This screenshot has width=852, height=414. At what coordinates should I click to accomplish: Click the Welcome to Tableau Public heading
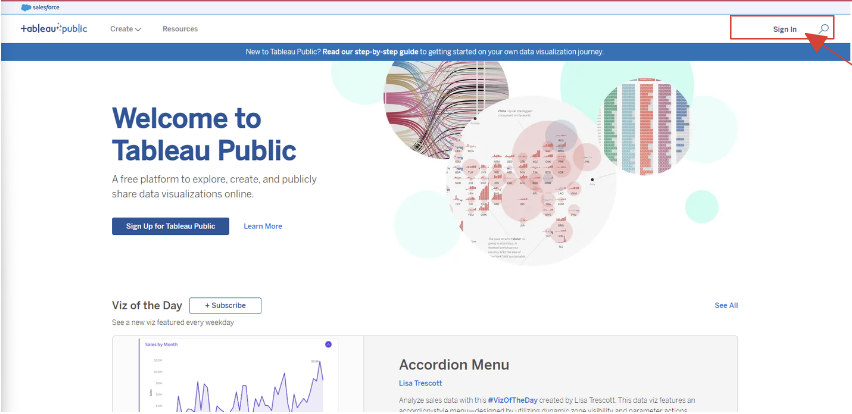(204, 134)
